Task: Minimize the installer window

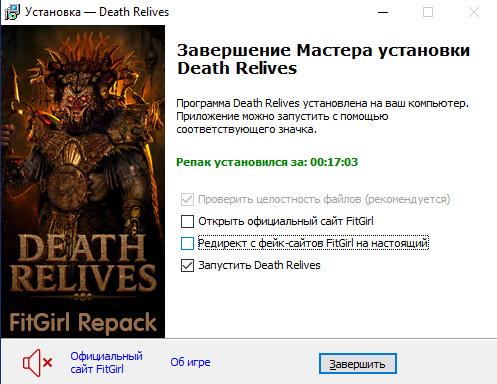Action: pos(383,12)
